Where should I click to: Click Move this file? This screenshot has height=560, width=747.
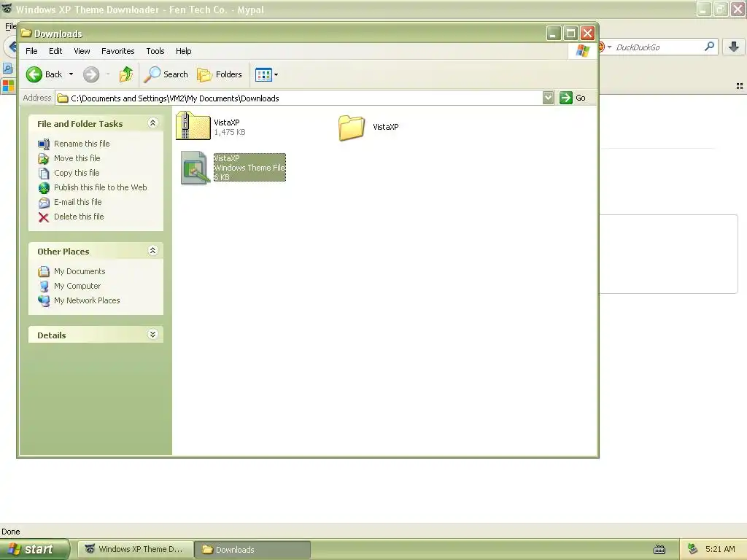pyautogui.click(x=77, y=158)
